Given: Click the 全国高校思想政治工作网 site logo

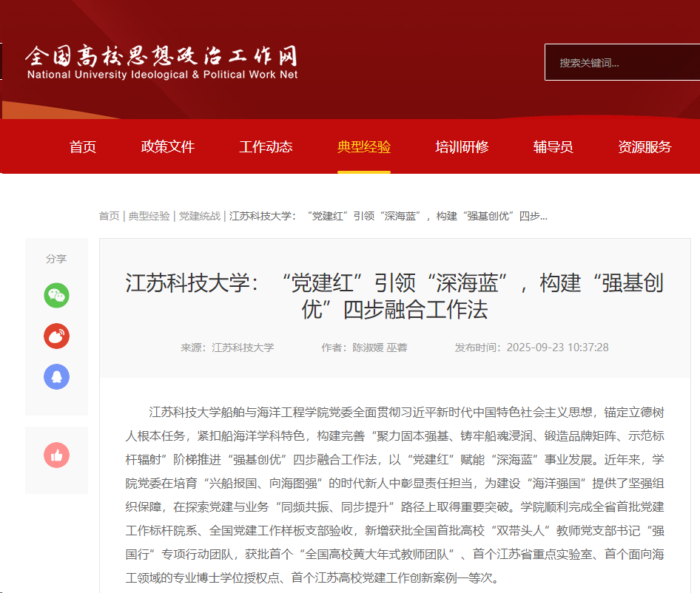Looking at the screenshot, I should pos(162,61).
